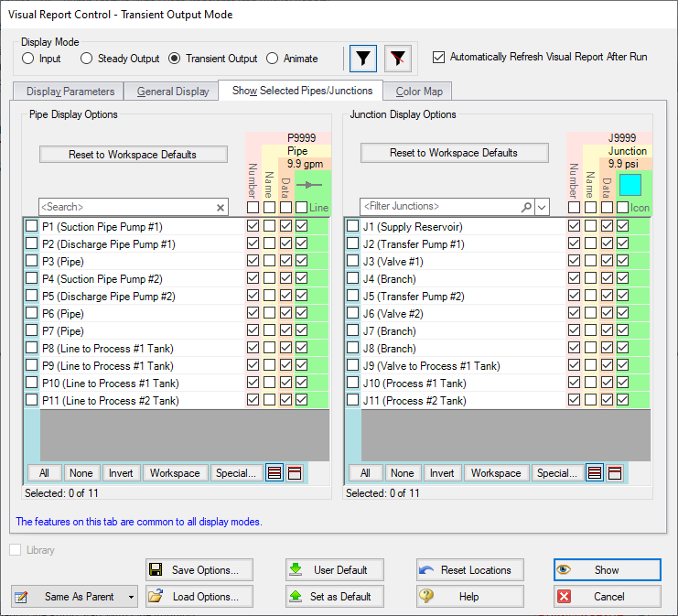
Task: Click header-only rows icon in pipe footer
Action: 295,473
